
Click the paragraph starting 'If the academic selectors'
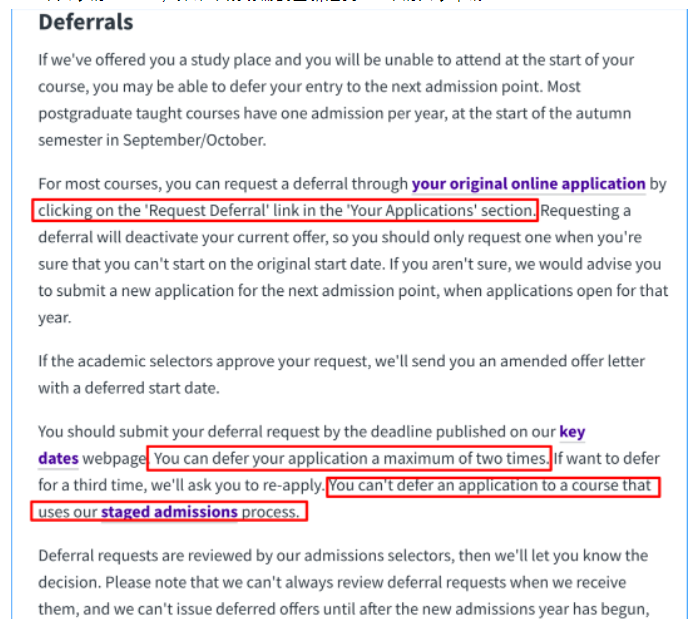pos(341,375)
